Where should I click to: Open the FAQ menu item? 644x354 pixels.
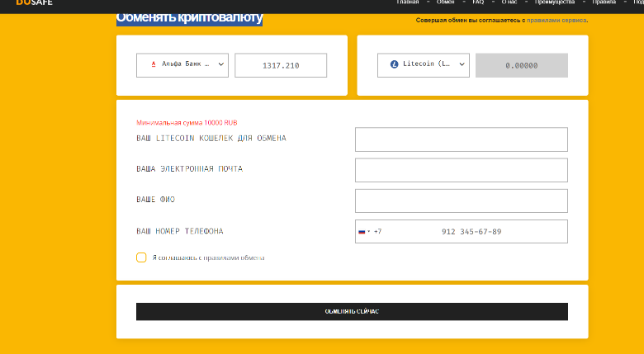coord(478,2)
